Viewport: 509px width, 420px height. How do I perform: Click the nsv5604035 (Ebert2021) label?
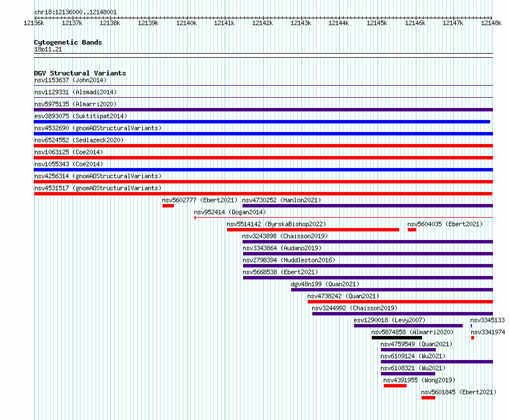coord(445,224)
